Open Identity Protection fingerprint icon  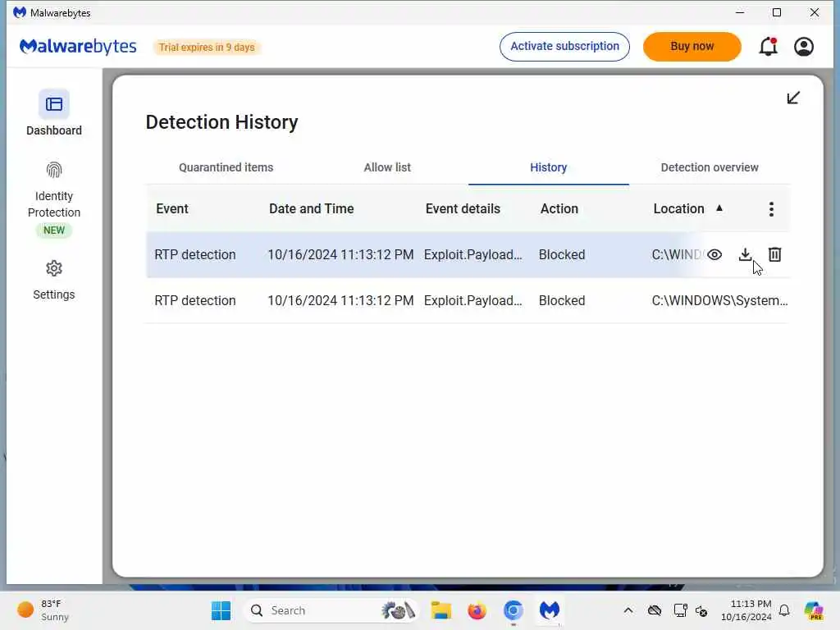tap(53, 171)
